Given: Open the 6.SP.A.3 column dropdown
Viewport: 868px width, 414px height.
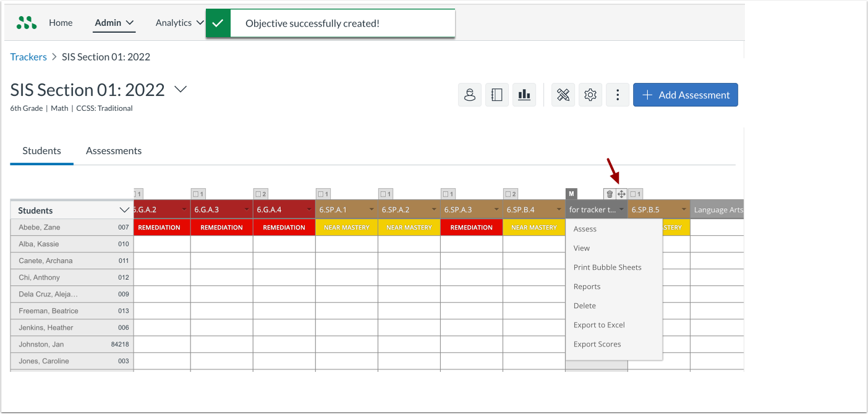Looking at the screenshot, I should (x=496, y=210).
